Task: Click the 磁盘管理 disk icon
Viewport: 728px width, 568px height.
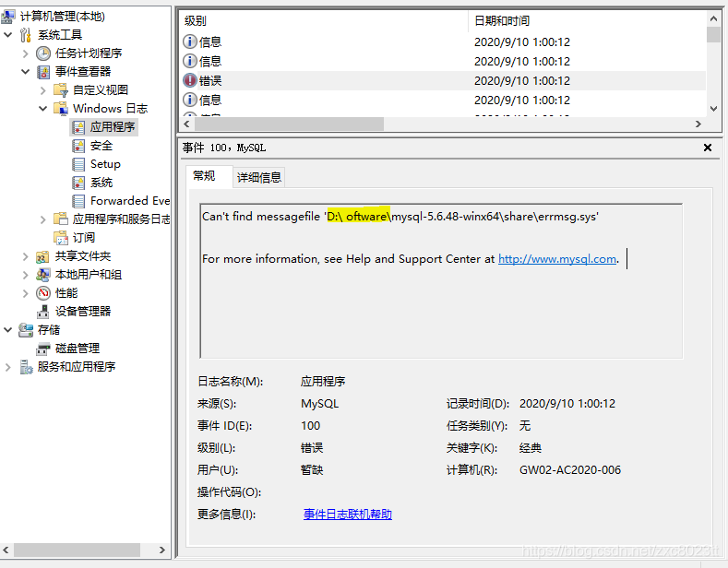Action: (43, 349)
